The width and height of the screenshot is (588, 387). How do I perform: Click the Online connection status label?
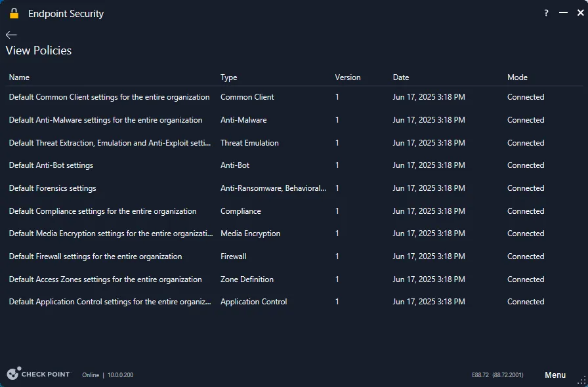coord(91,375)
